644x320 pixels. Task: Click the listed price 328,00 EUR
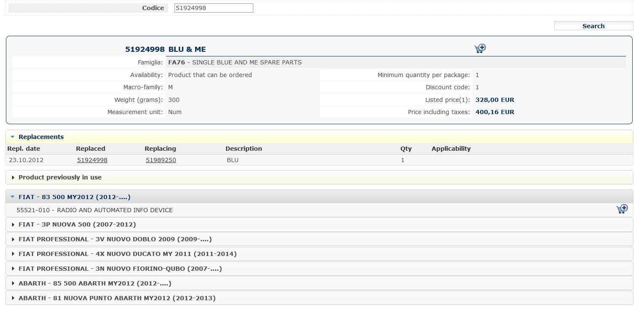coord(495,100)
